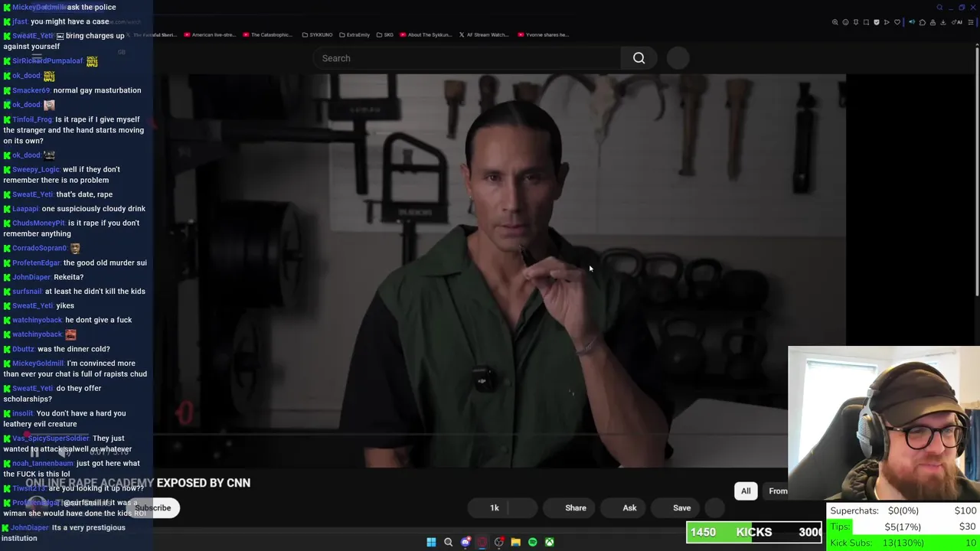980x551 pixels.
Task: Open the AI assistant toolbar icon
Action: [957, 22]
